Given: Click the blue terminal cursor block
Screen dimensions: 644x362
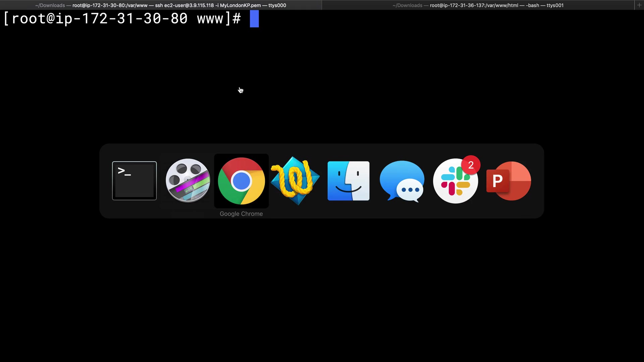Looking at the screenshot, I should (x=254, y=19).
